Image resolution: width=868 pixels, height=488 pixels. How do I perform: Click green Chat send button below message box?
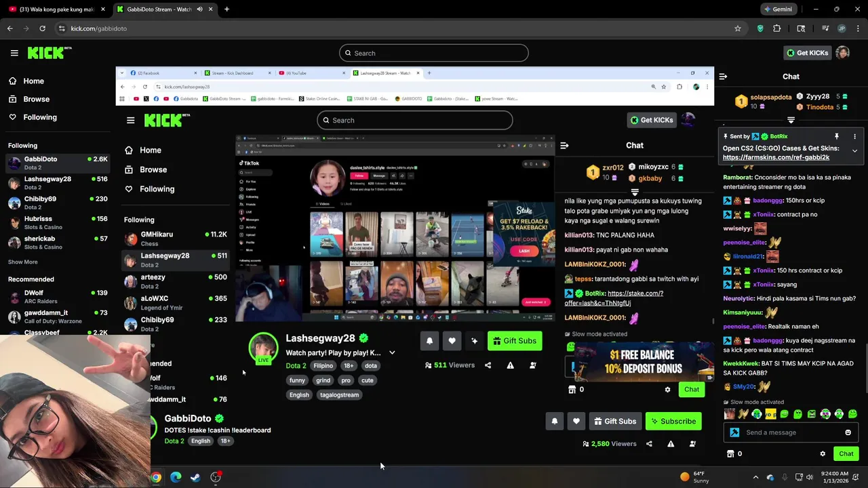point(846,454)
